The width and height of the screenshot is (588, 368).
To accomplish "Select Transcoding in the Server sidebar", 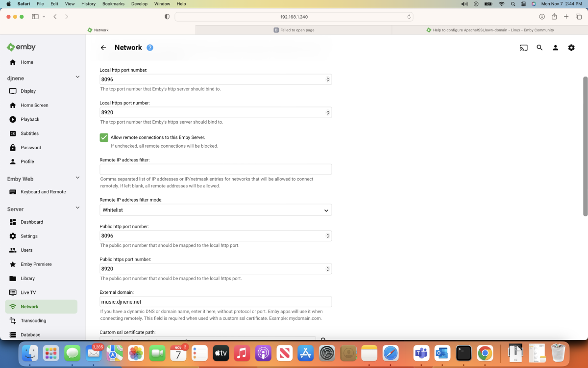I will [33, 320].
